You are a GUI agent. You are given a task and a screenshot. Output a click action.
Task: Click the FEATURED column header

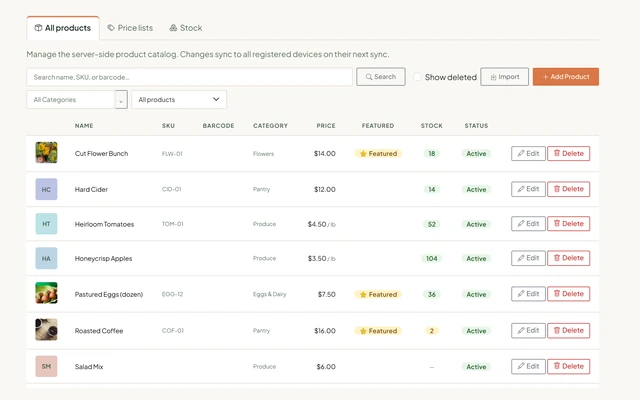[x=378, y=126]
